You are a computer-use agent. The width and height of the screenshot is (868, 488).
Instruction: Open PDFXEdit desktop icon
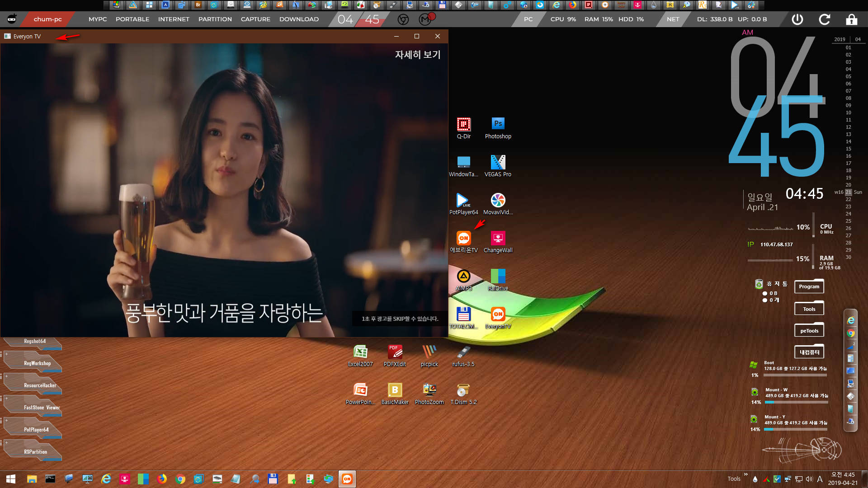(395, 356)
